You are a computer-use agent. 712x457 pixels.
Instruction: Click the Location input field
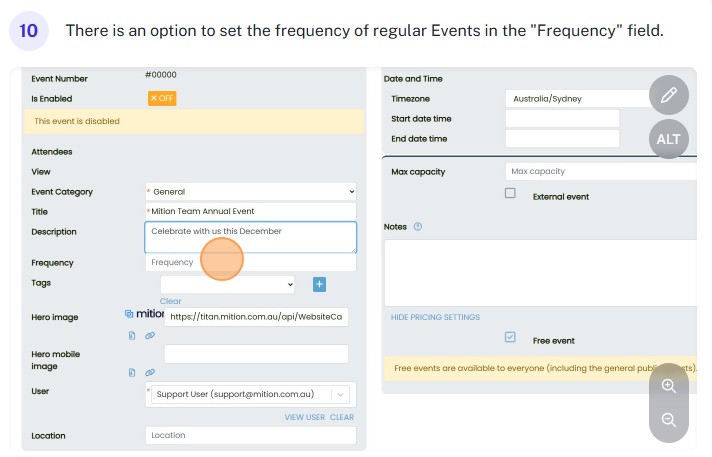pyautogui.click(x=250, y=436)
